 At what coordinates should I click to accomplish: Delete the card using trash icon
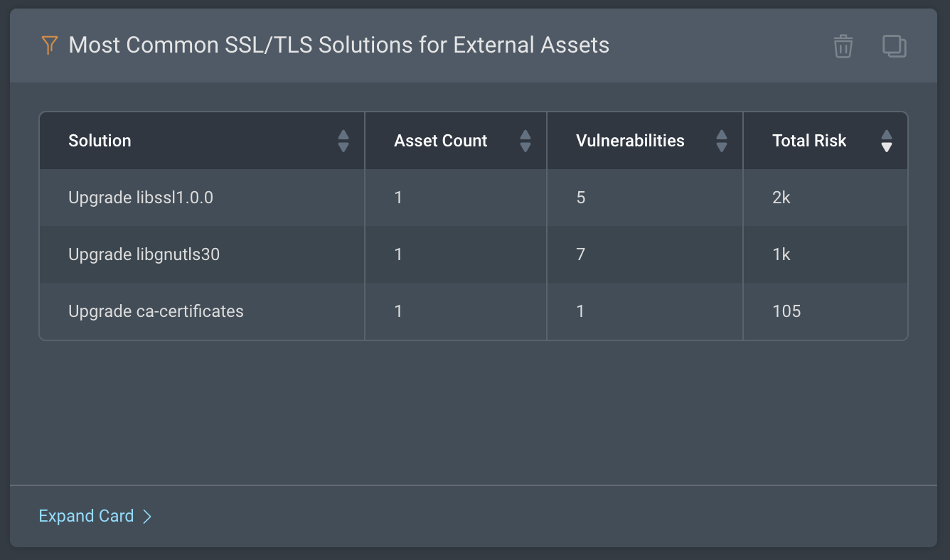(x=843, y=46)
